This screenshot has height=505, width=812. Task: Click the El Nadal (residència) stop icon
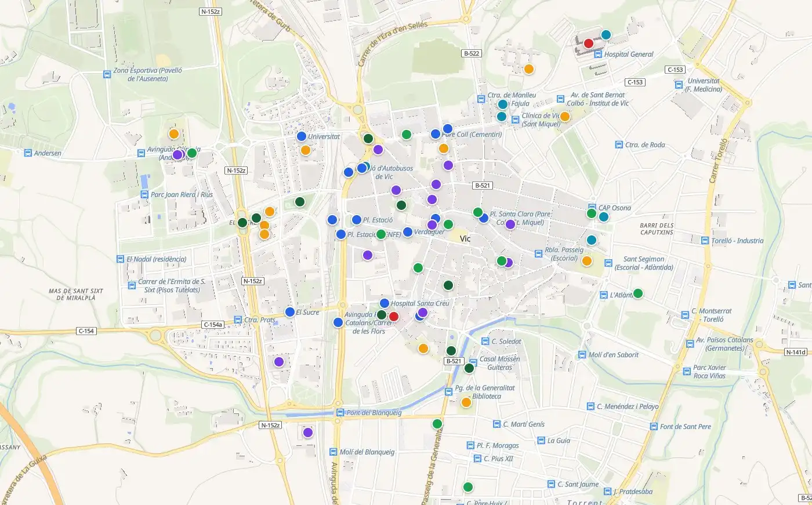tap(121, 259)
